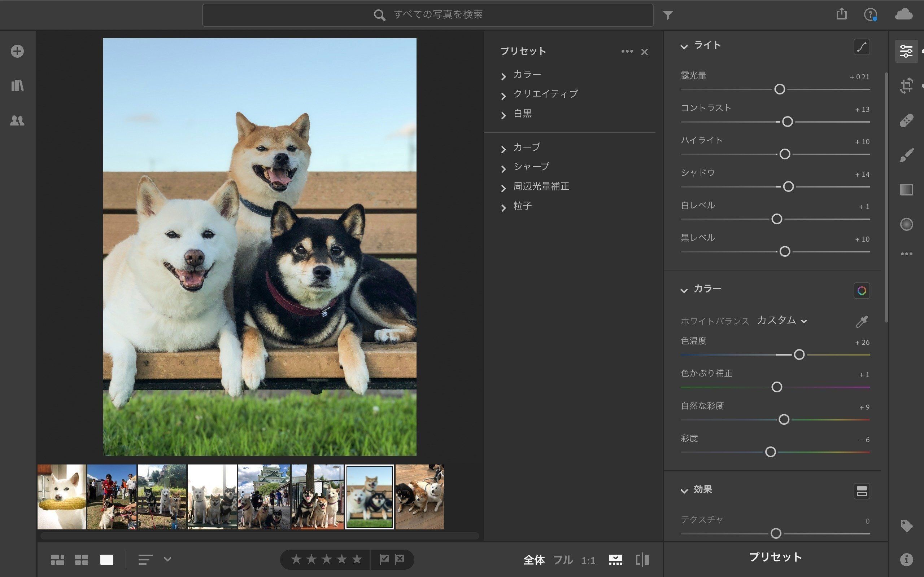Switch to the Photo Grid view

click(x=57, y=560)
